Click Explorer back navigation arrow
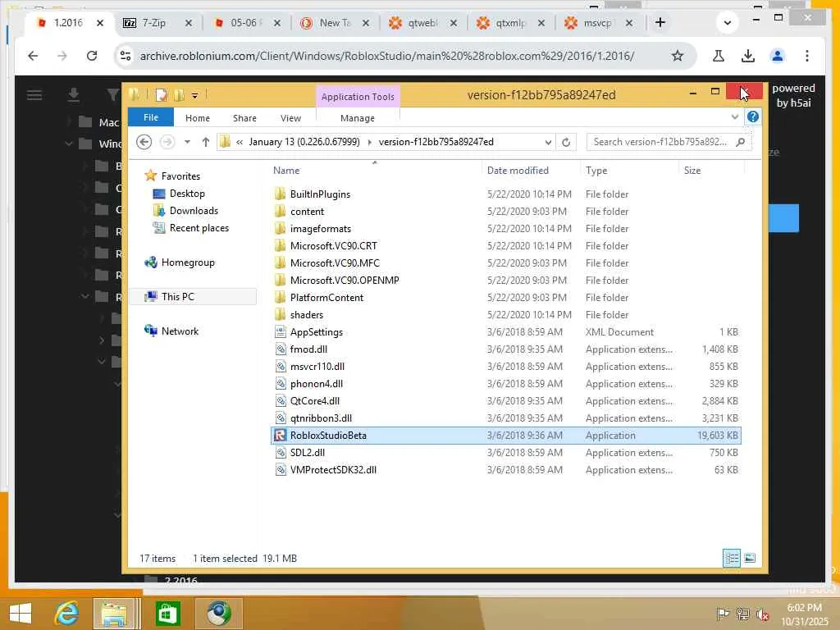The width and height of the screenshot is (840, 630). point(144,142)
